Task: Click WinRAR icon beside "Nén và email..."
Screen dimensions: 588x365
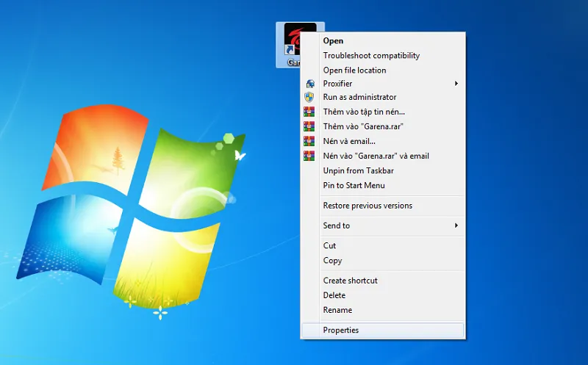Action: tap(309, 141)
